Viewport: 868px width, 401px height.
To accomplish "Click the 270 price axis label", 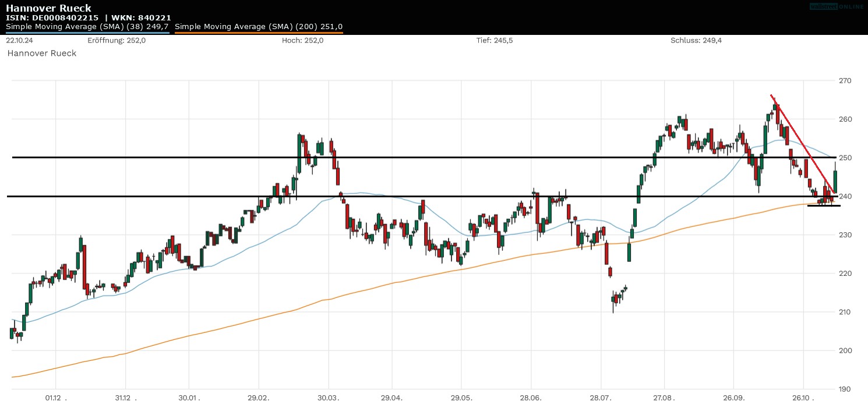I will click(x=845, y=80).
